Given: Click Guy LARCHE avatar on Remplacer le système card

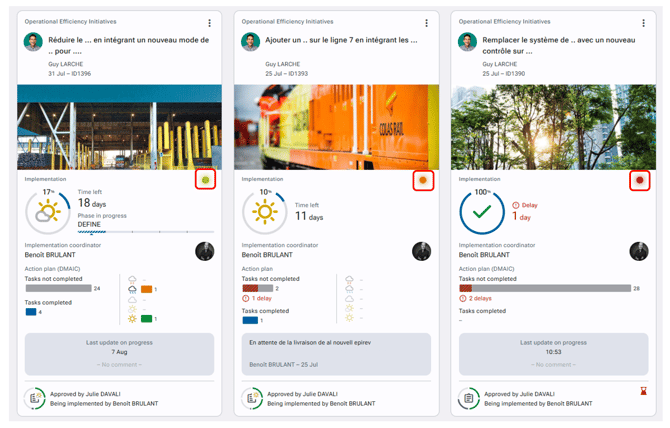Looking at the screenshot, I should pos(467,42).
